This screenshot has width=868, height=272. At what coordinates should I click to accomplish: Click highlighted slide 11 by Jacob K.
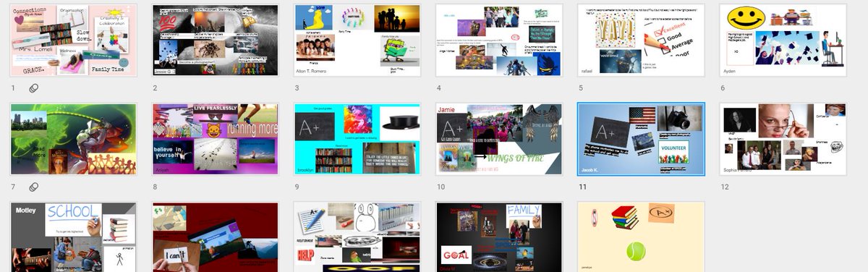[x=641, y=139]
